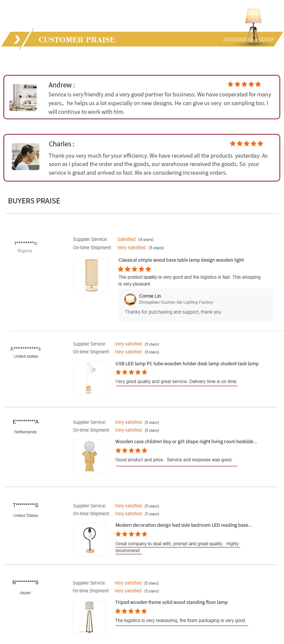
Task: Open 'USB LED lamp PC tube' product title
Action: click(187, 364)
